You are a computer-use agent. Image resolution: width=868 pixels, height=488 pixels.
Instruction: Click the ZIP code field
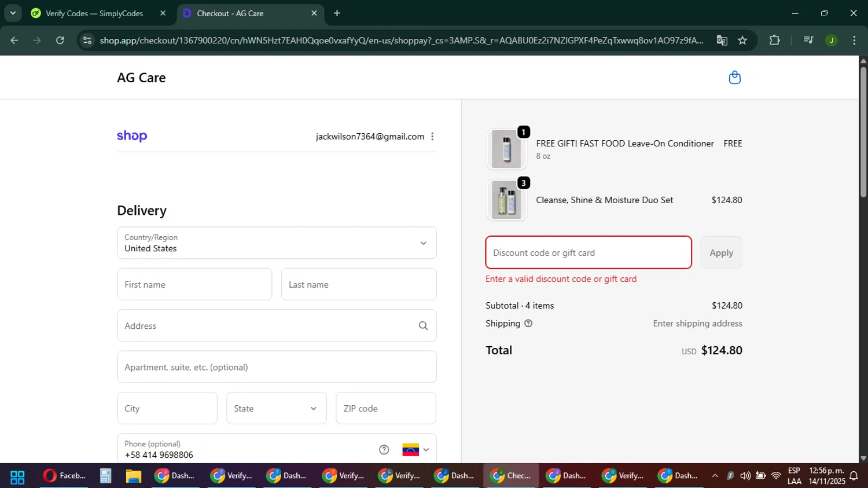point(386,408)
